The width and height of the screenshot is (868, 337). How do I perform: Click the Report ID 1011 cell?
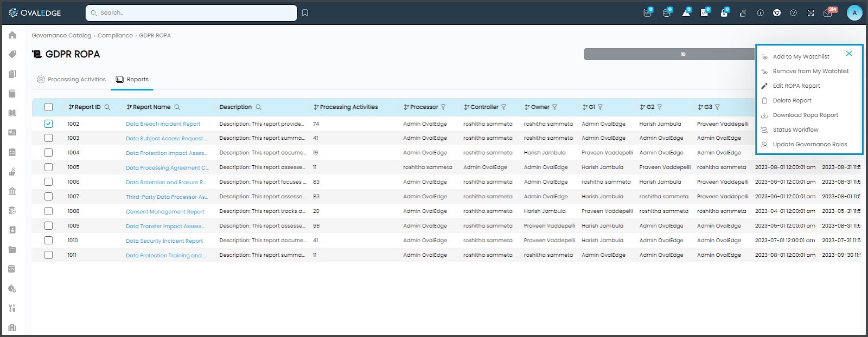pos(72,255)
